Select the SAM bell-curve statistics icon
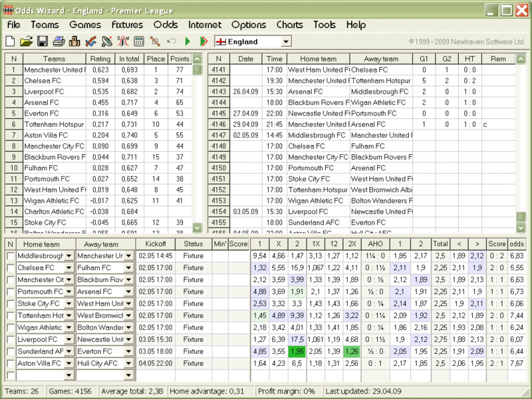 (122, 41)
